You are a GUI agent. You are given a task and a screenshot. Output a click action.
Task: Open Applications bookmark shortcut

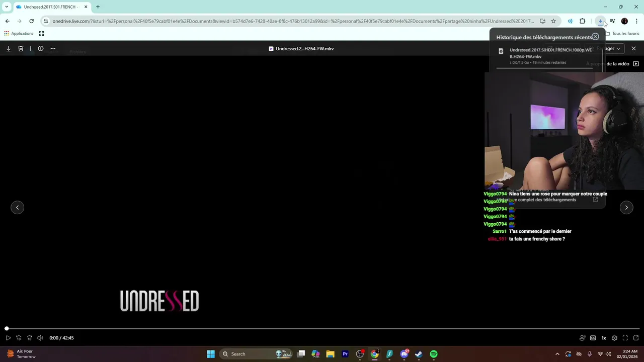pos(19,34)
